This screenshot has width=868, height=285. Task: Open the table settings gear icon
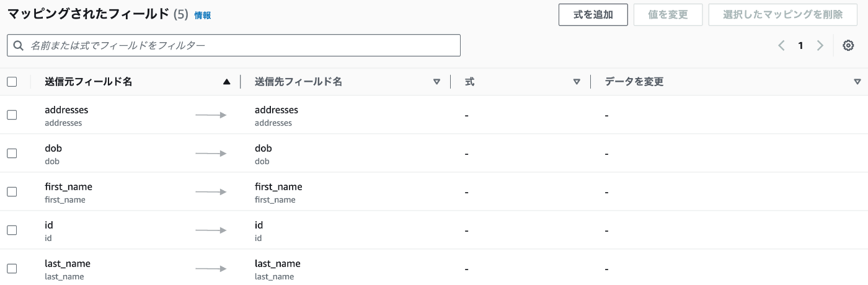[x=849, y=45]
